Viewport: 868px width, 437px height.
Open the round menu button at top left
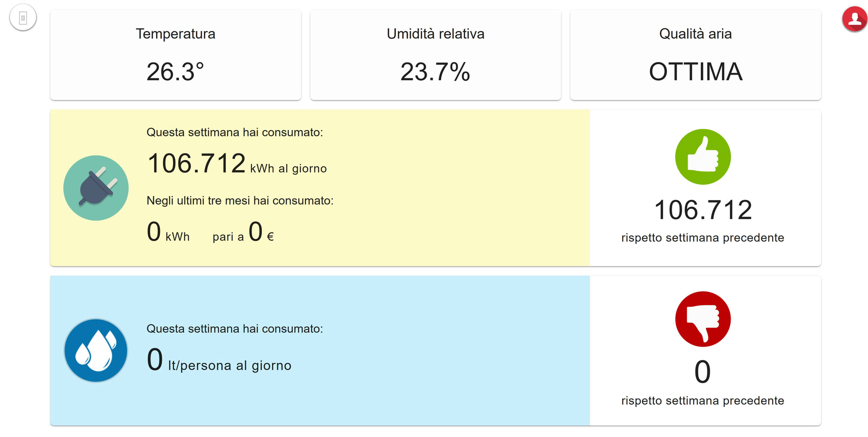point(23,18)
